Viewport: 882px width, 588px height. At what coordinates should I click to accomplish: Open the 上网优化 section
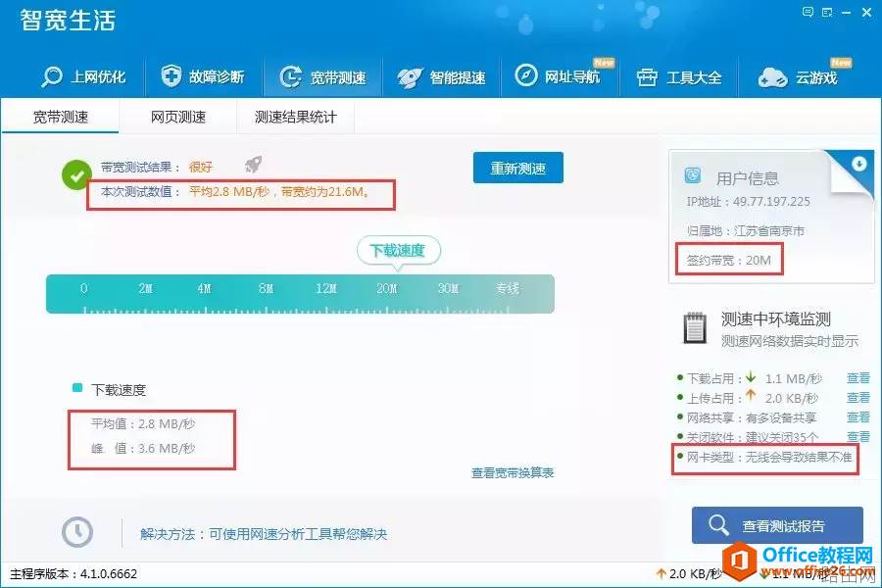click(x=83, y=76)
